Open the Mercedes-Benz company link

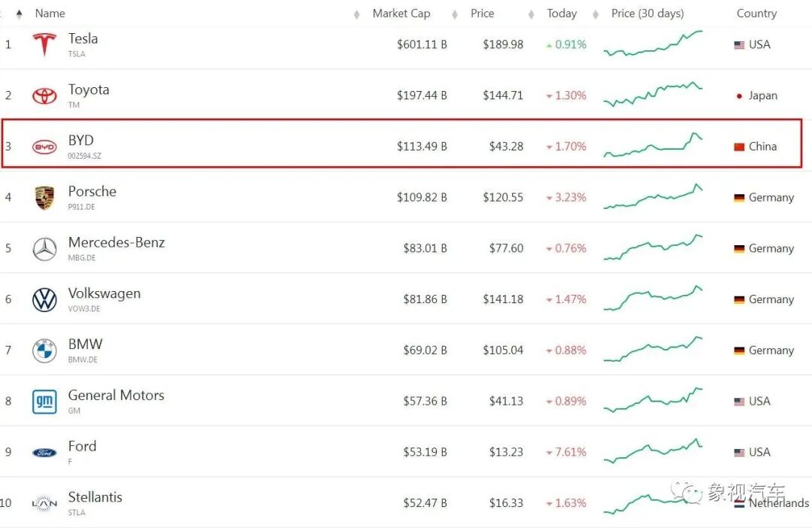click(x=117, y=242)
